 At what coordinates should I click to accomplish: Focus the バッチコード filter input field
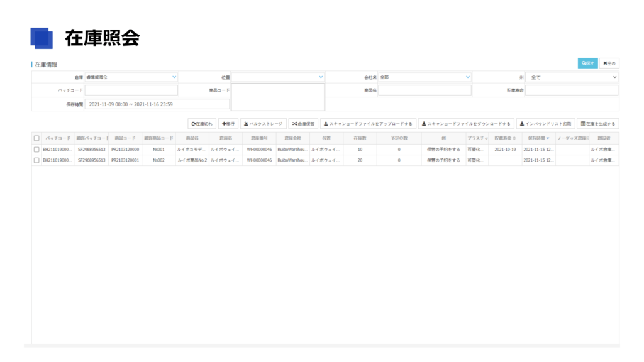[x=131, y=90]
